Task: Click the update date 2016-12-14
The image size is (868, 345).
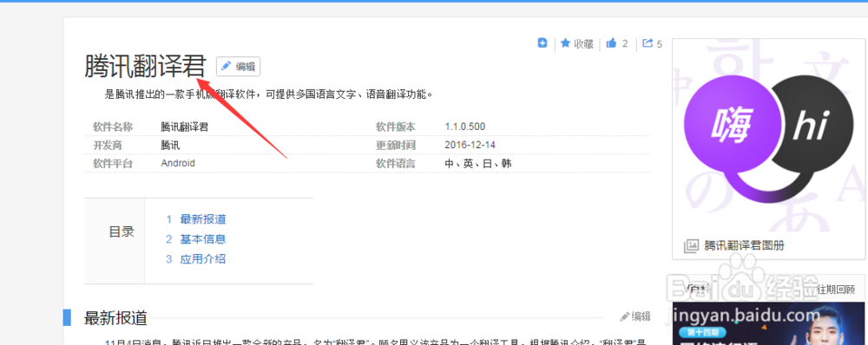Action: 470,145
